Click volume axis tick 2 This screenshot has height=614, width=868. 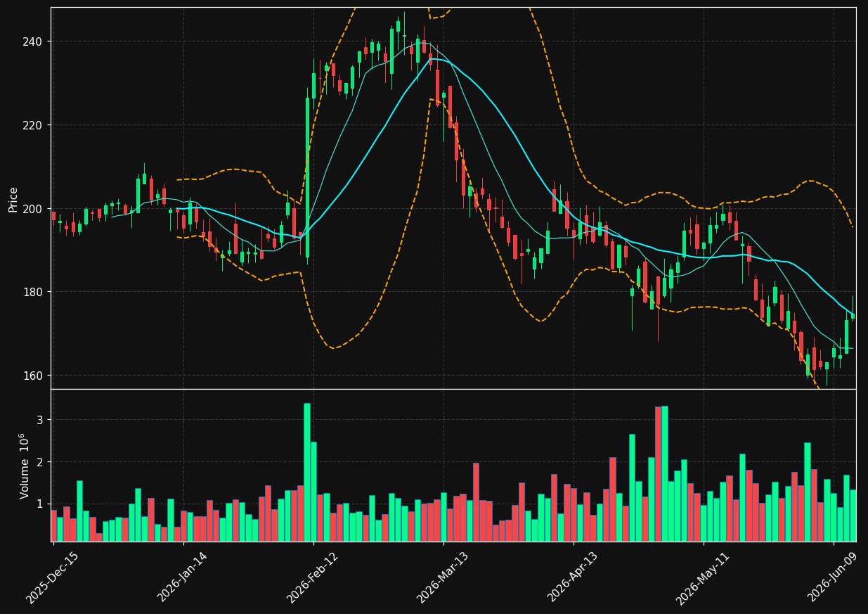[39, 462]
